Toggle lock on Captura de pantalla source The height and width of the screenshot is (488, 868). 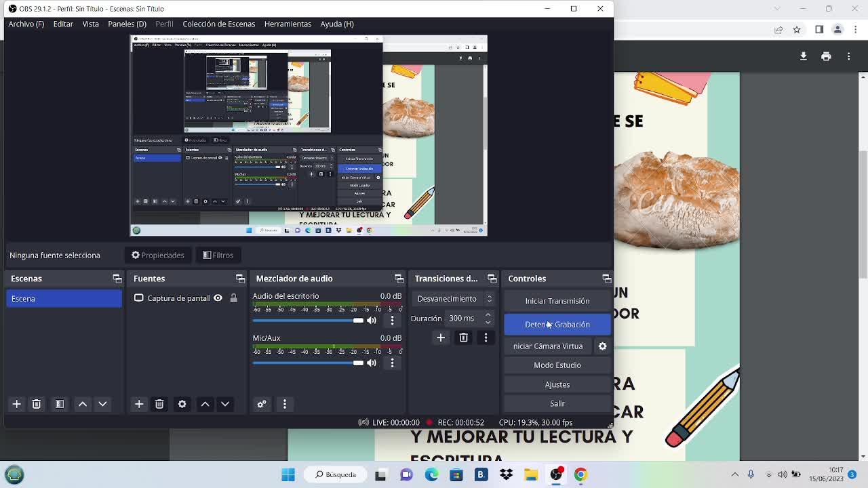233,298
